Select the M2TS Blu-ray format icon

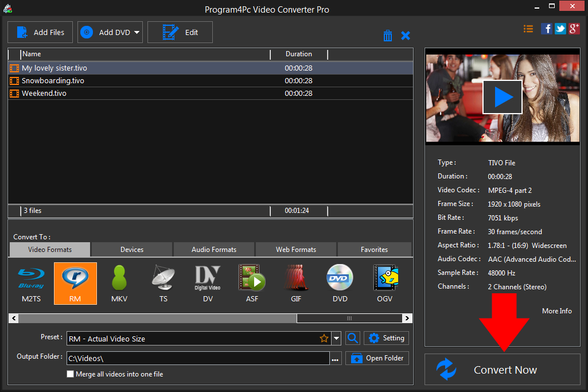pos(31,284)
